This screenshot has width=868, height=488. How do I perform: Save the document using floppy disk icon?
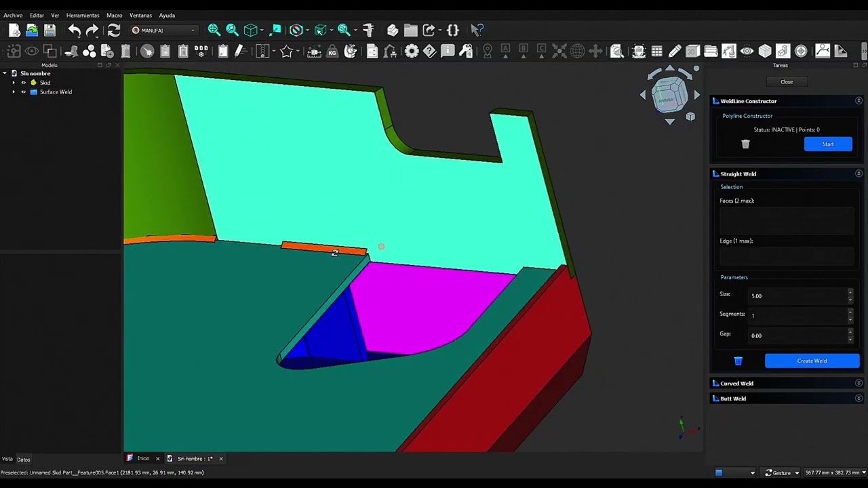click(x=50, y=30)
